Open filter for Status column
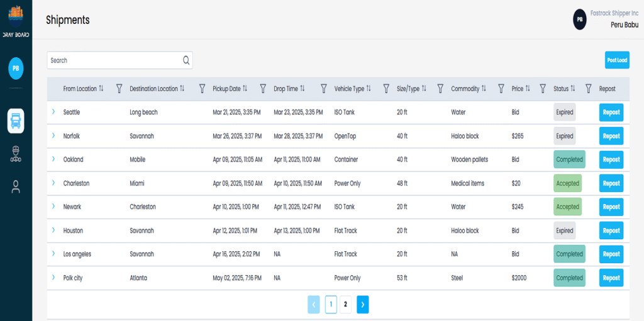The height and width of the screenshot is (321, 644). coord(589,89)
